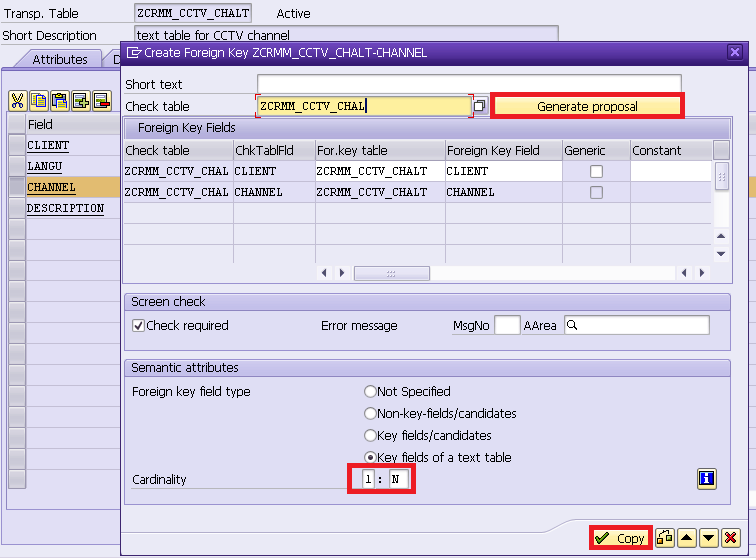Image resolution: width=756 pixels, height=560 pixels.
Task: Select Key fields of a text table
Action: click(x=370, y=457)
